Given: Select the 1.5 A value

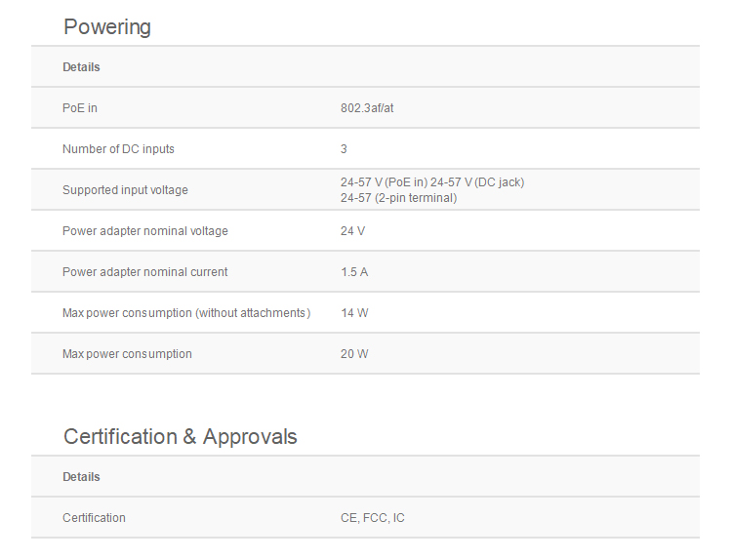Looking at the screenshot, I should [x=354, y=272].
